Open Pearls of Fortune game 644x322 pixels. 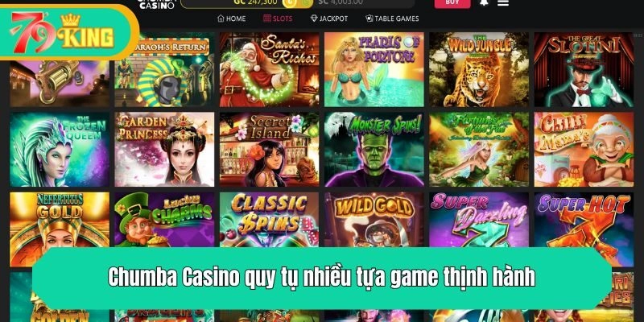[x=374, y=70]
